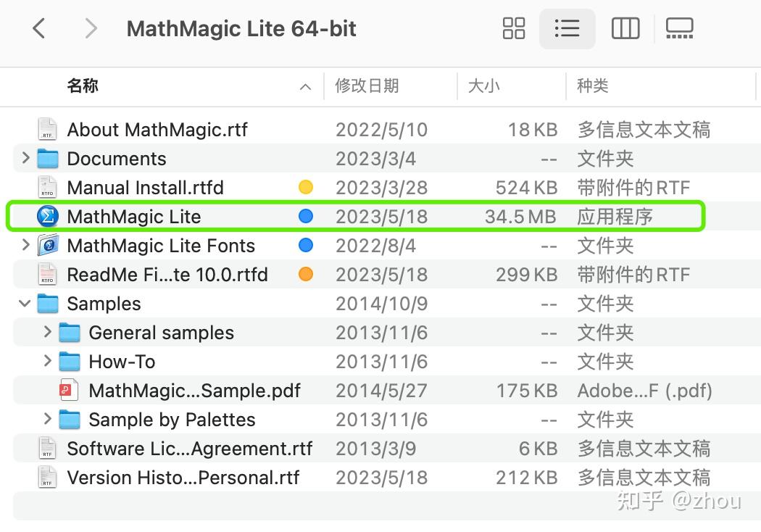Go forward with the right chevron button
The image size is (761, 532).
(91, 28)
